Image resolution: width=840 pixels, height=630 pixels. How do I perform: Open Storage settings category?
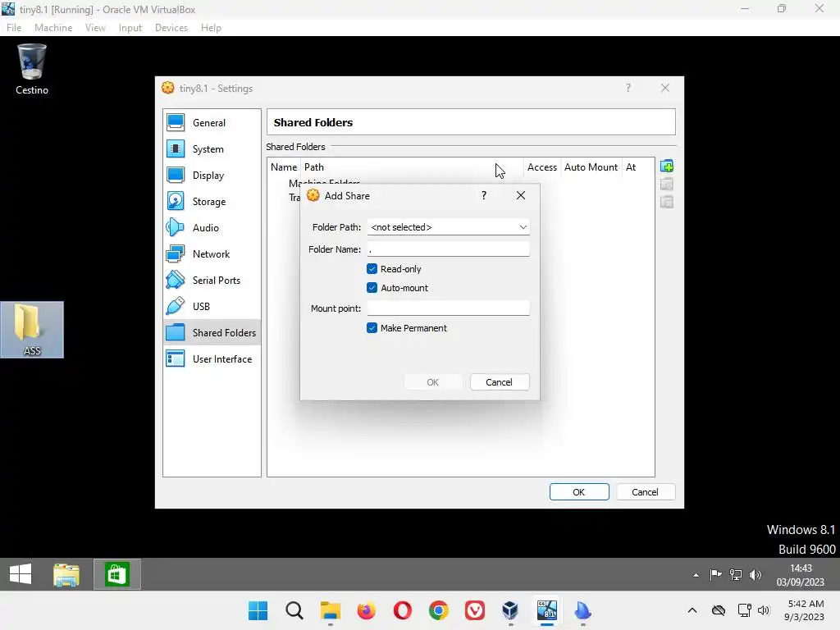pos(212,202)
